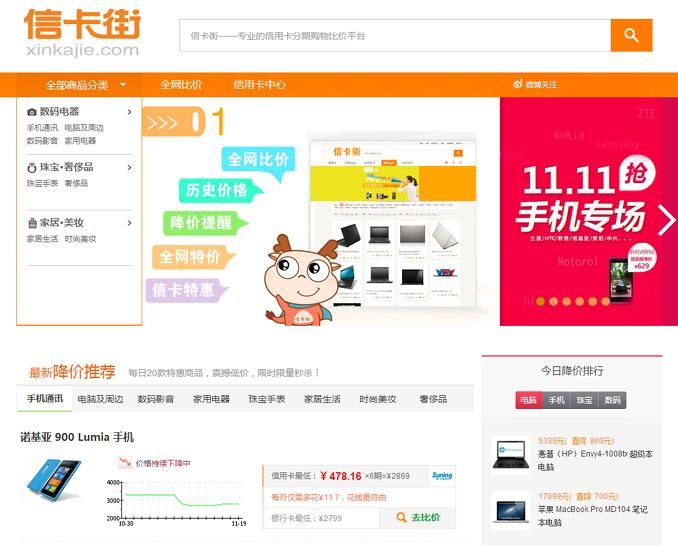
Task: Select the 家居生活 product tab
Action: click(322, 399)
